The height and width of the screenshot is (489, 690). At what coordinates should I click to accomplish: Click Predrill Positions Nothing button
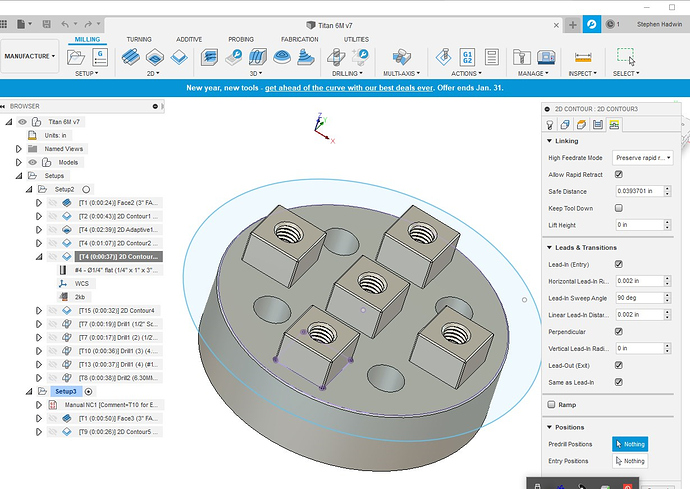click(630, 444)
